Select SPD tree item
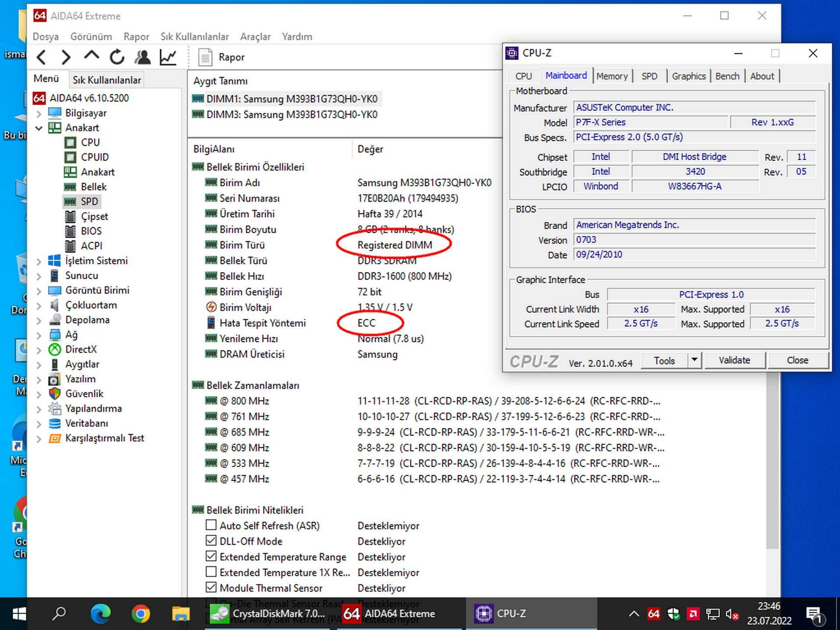Image resolution: width=840 pixels, height=630 pixels. click(89, 201)
